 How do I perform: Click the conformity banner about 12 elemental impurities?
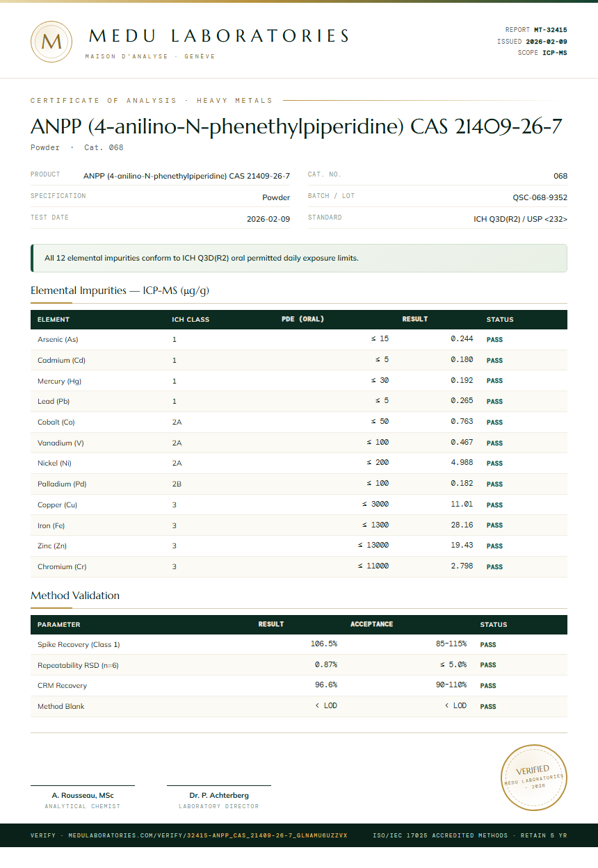[299, 258]
